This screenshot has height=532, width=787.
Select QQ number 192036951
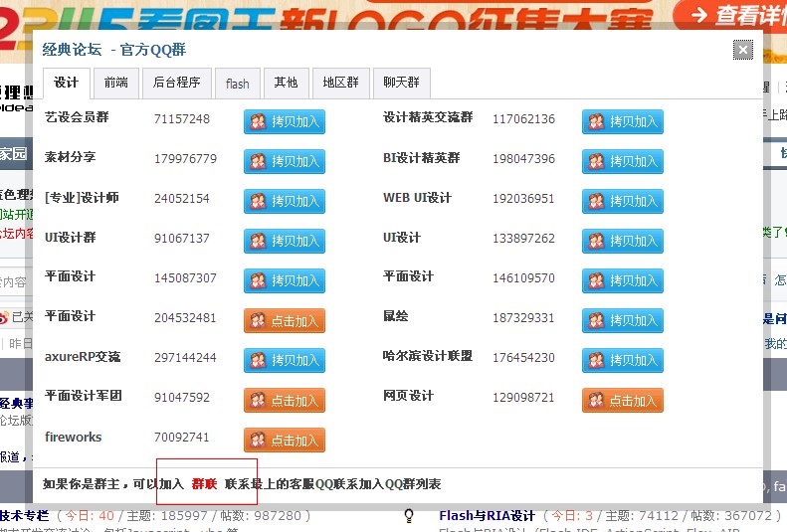(523, 199)
